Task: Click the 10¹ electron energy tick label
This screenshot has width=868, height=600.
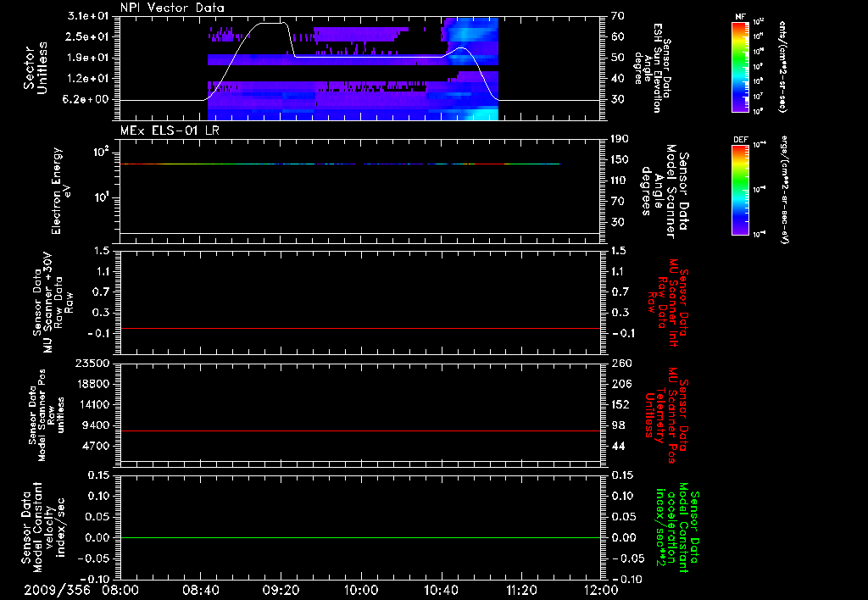Action: point(100,197)
